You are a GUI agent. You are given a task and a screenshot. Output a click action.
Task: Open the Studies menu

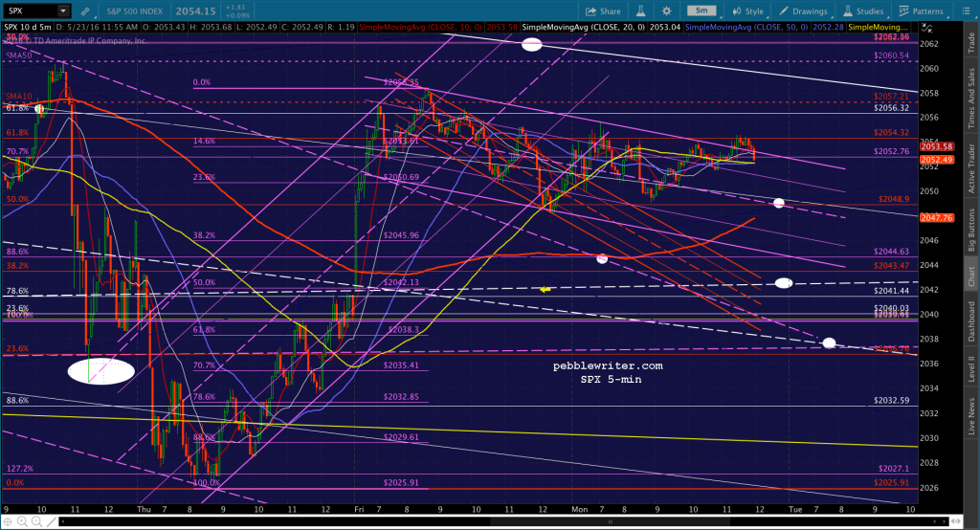[863, 11]
